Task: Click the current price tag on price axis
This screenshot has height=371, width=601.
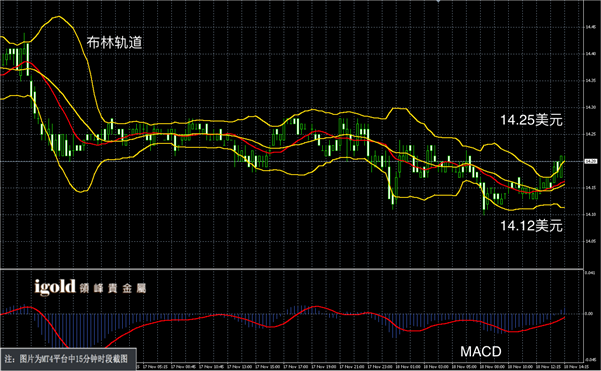Action: pos(591,161)
